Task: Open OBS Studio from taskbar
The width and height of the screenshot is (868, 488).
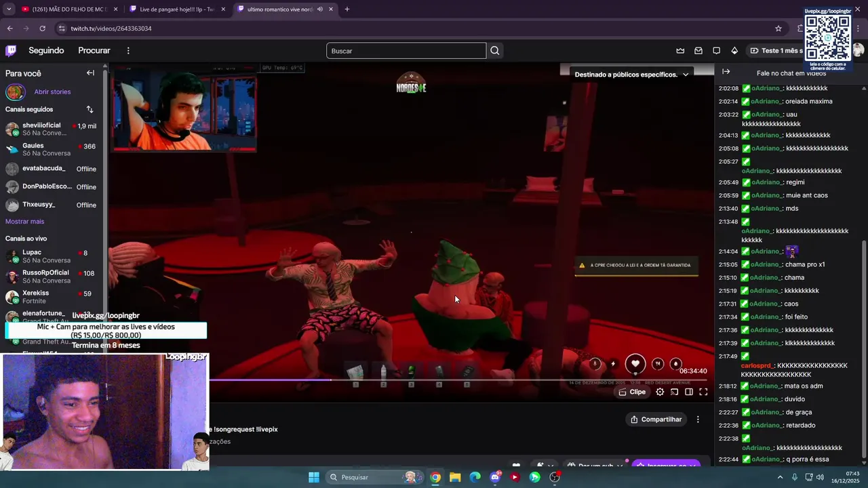Action: tap(555, 477)
